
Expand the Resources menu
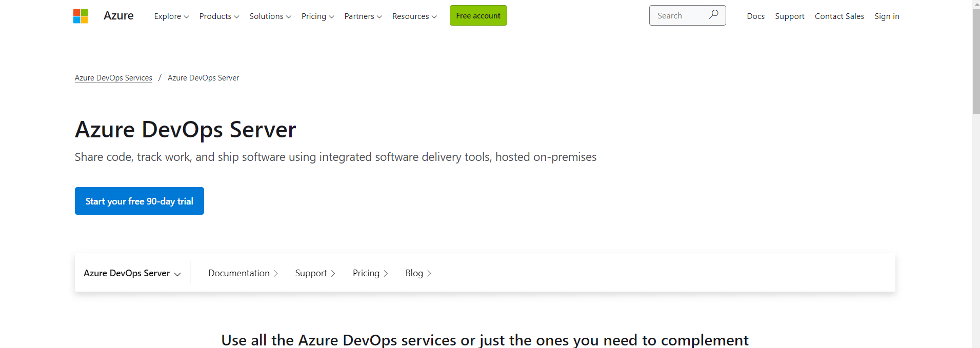[x=414, y=16]
